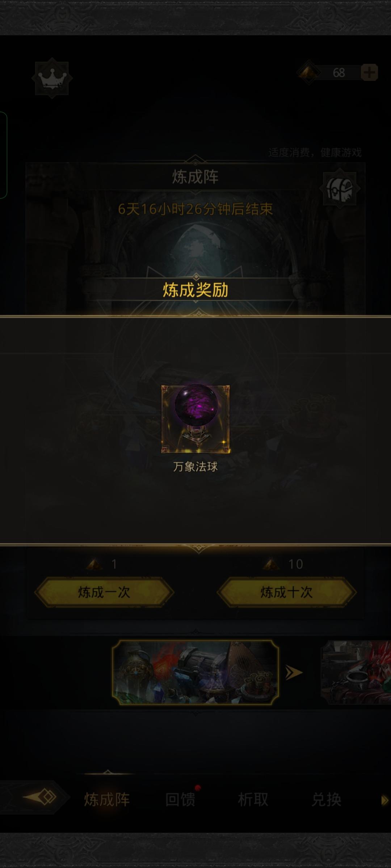Select the red crystal banner thumbnail
The image size is (391, 868).
click(356, 672)
